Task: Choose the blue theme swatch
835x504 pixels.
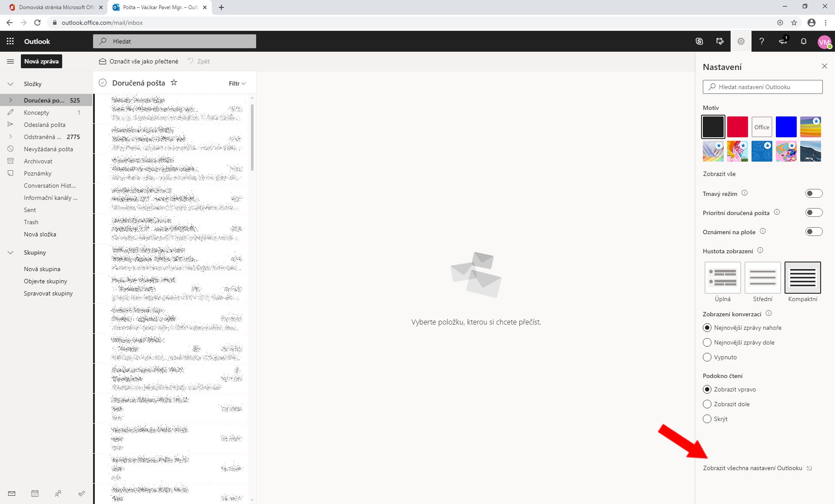Action: click(x=786, y=127)
